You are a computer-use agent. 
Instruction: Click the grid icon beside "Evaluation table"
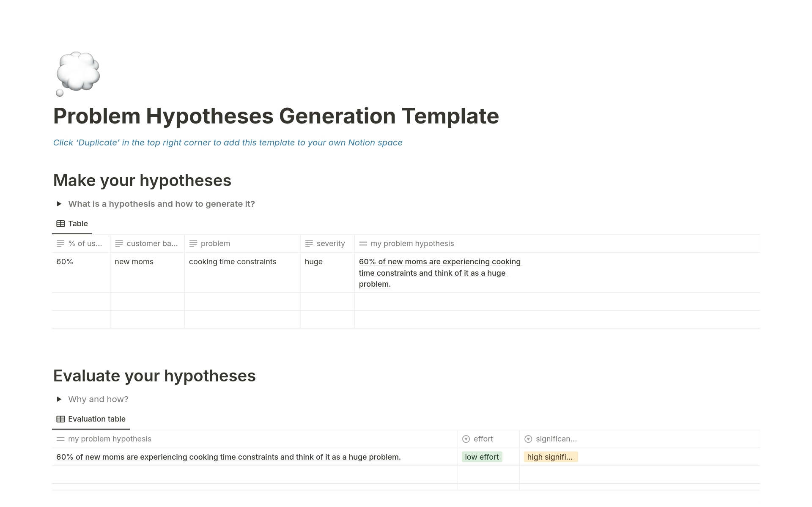pyautogui.click(x=60, y=419)
